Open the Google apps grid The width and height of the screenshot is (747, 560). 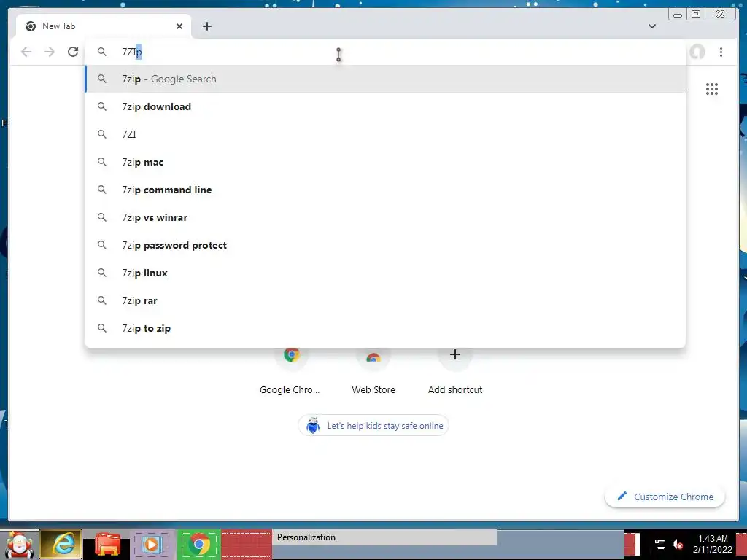(712, 89)
